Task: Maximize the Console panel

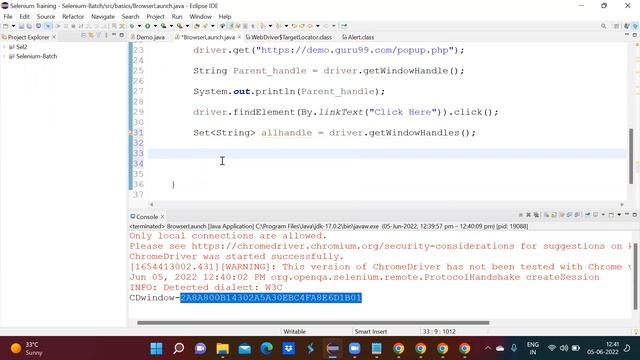Action: coord(634,214)
